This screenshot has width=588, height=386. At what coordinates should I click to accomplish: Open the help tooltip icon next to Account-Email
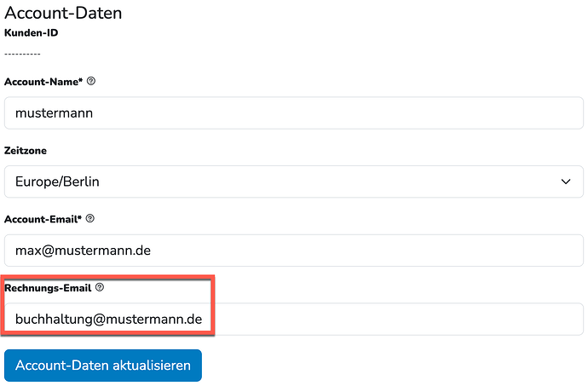[90, 218]
